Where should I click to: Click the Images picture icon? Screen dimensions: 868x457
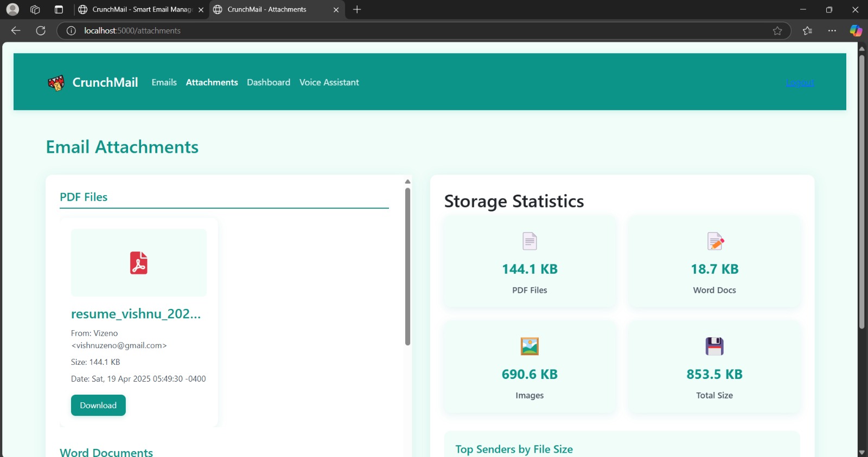tap(529, 346)
